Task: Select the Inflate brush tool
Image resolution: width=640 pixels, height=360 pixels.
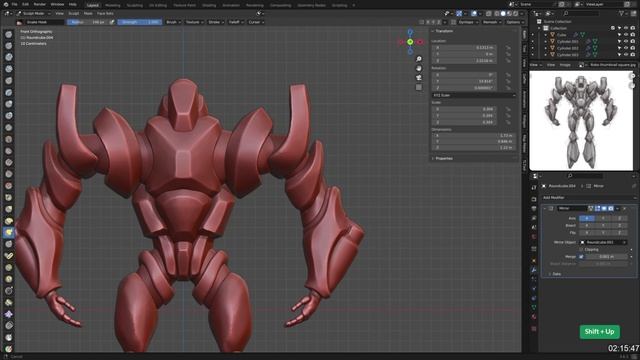Action: (9, 104)
